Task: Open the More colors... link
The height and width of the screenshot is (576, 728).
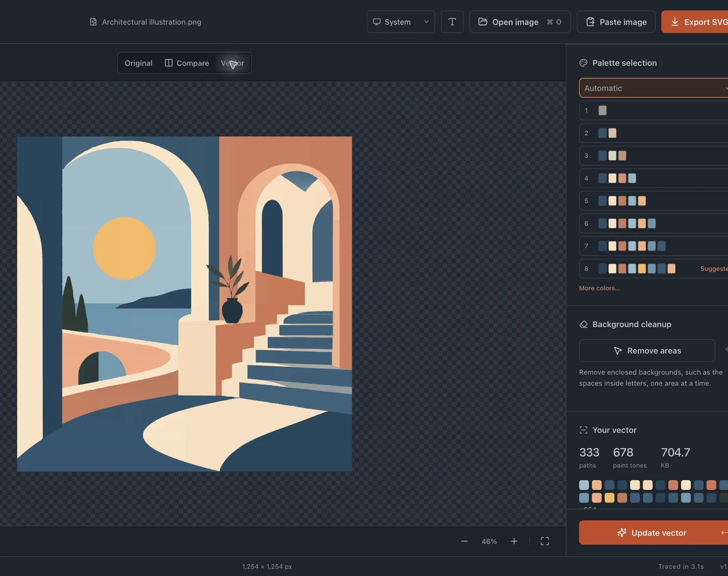Action: point(599,288)
